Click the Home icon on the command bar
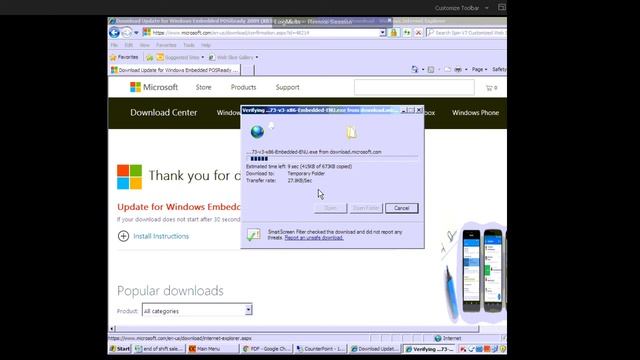The image size is (640, 360). 415,69
